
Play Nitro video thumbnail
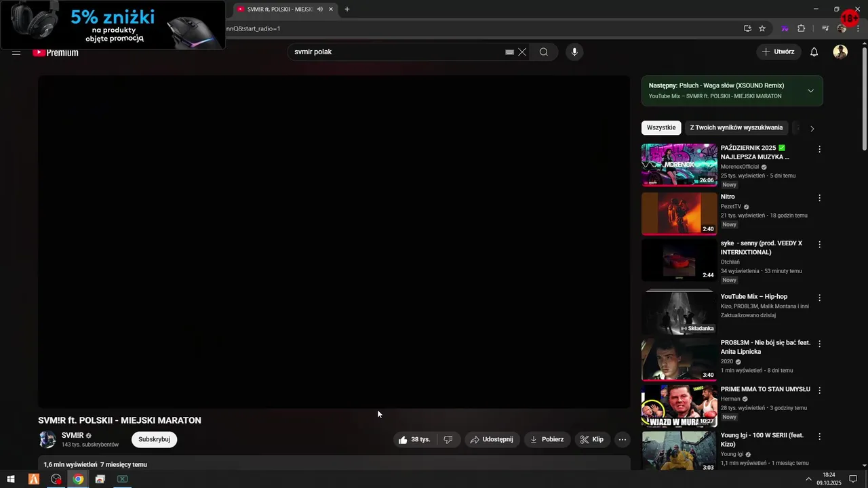coord(679,213)
